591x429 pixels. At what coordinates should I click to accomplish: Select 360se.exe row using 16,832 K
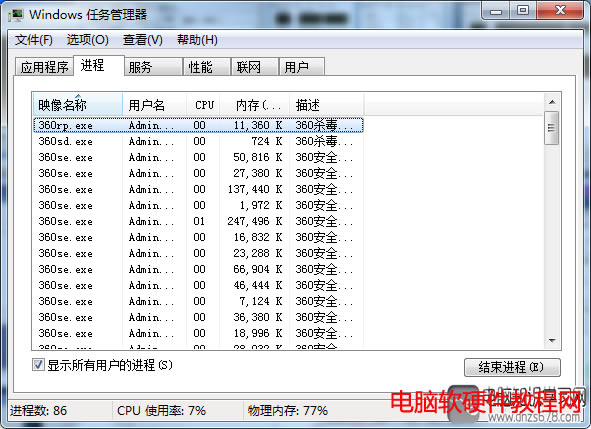tap(198, 237)
